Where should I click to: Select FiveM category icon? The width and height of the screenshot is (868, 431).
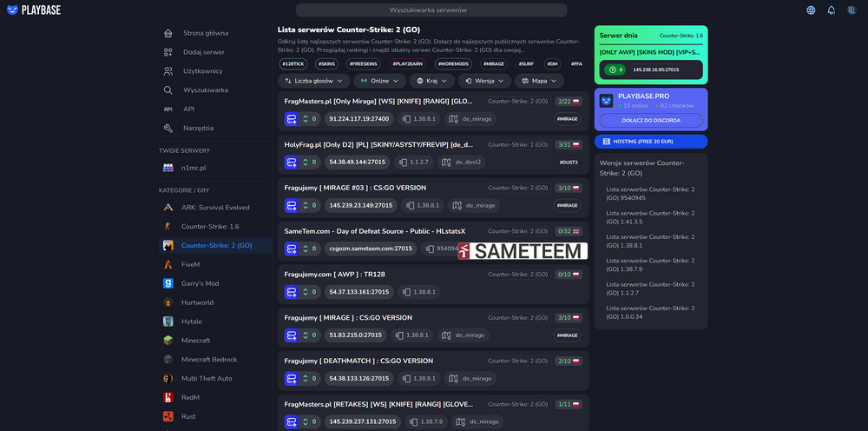click(x=168, y=264)
